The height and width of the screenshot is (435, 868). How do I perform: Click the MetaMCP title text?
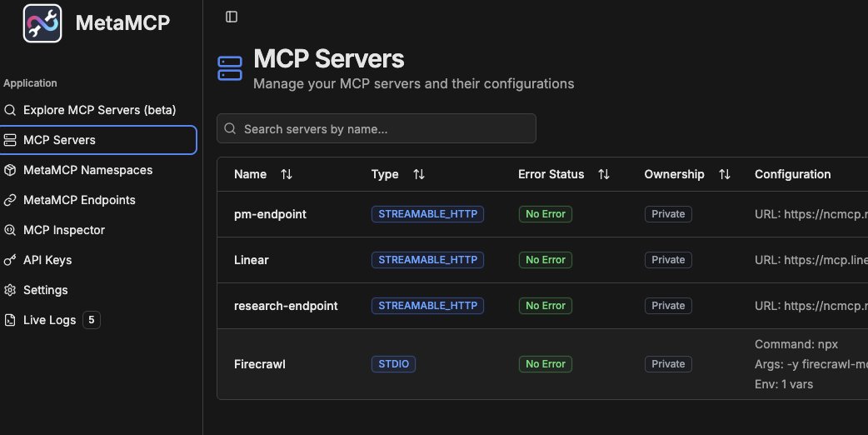122,23
